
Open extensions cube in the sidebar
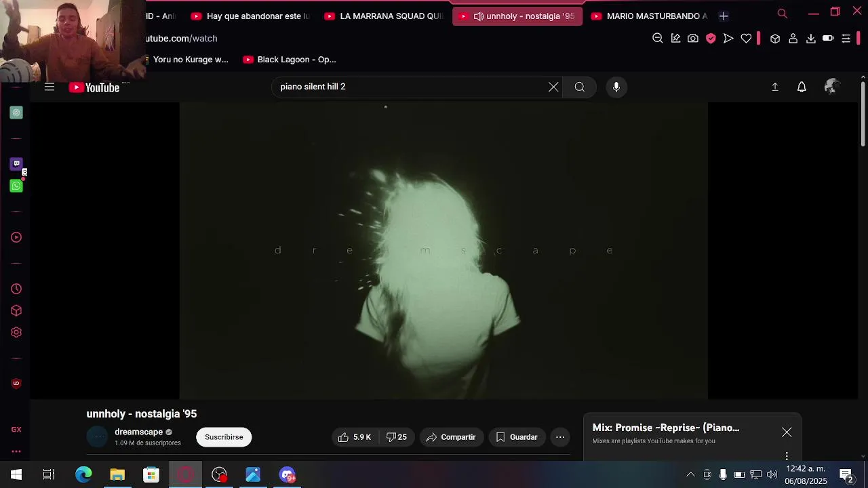16,310
